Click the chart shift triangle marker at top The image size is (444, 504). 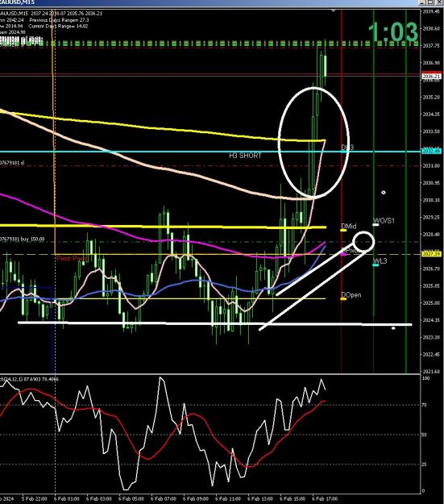[x=334, y=11]
